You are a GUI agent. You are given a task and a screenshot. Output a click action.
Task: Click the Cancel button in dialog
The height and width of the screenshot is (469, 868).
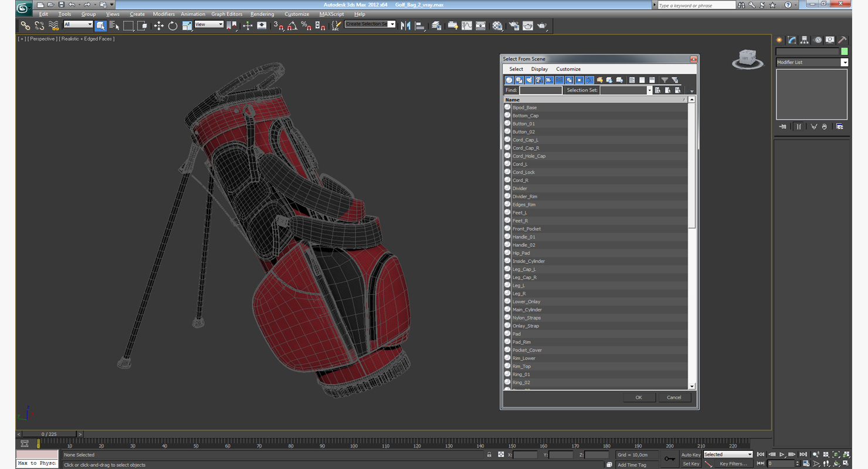tap(674, 397)
